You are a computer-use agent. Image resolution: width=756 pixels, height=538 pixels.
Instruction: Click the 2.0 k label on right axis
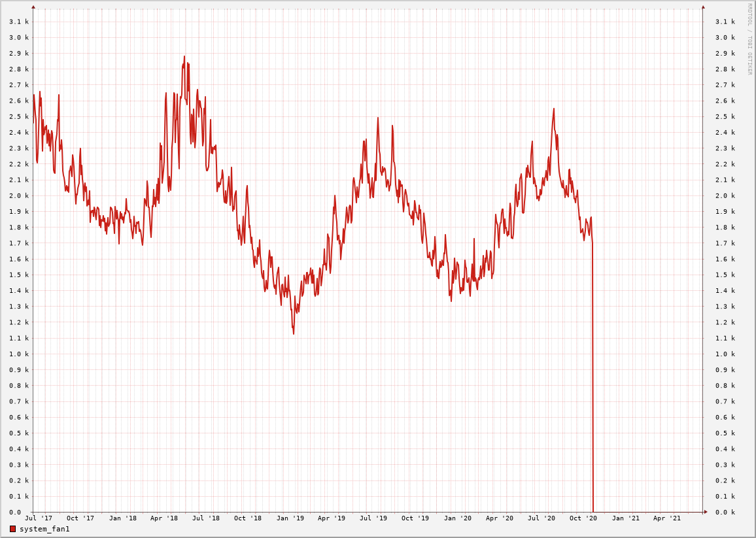coord(725,195)
